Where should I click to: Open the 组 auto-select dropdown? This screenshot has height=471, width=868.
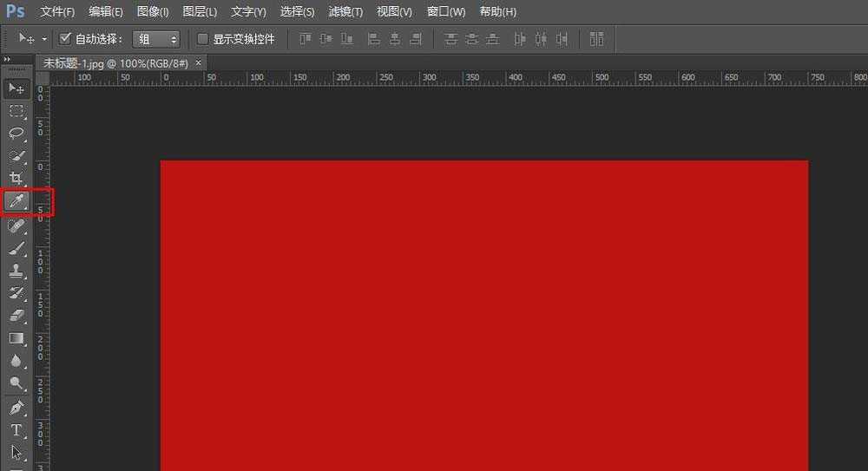click(156, 39)
